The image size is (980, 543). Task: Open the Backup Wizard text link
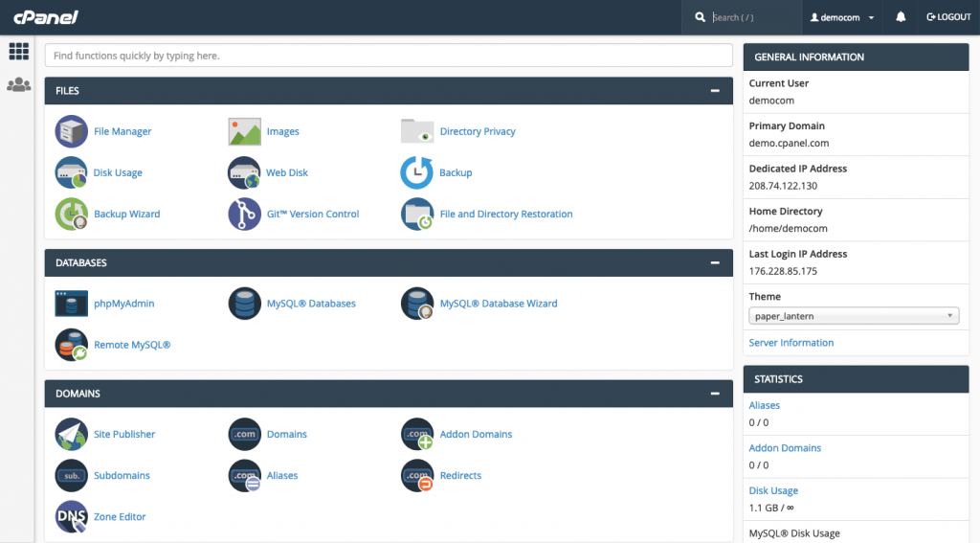127,214
